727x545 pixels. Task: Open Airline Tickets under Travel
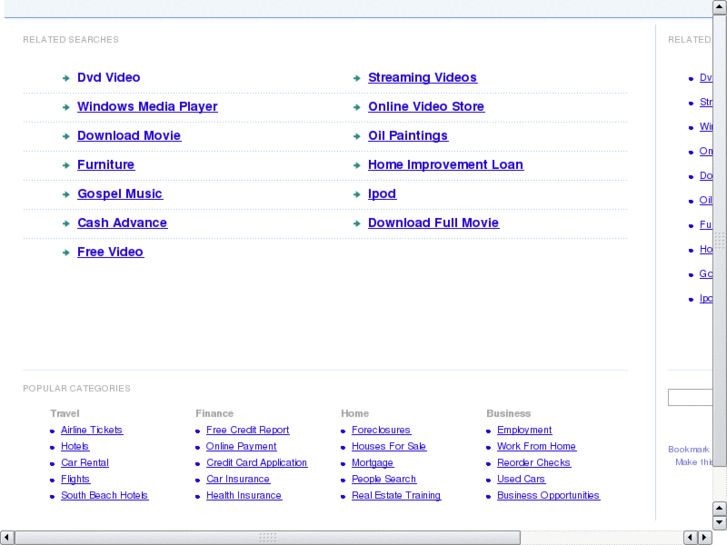click(92, 430)
